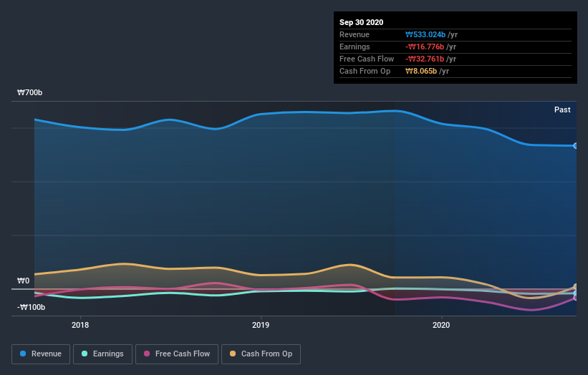Click the 2020 x-axis label
Viewport: 588px width, 375px height.
pos(441,325)
